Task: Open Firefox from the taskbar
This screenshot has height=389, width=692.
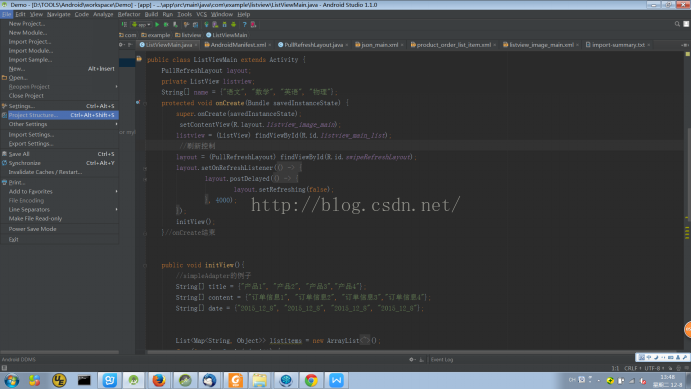Action: (x=159, y=380)
